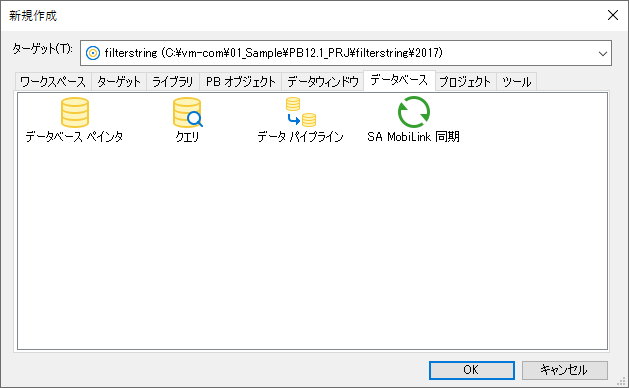
Task: Switch to the データウィンドウ tab
Action: [323, 82]
